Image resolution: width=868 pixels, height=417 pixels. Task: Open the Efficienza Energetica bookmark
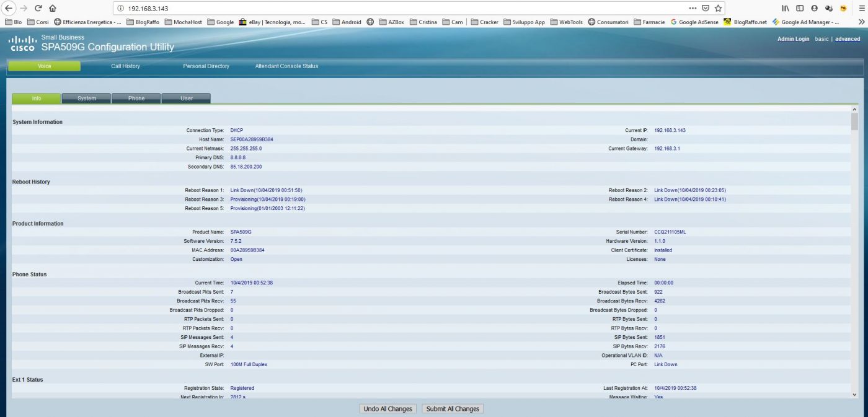point(87,22)
